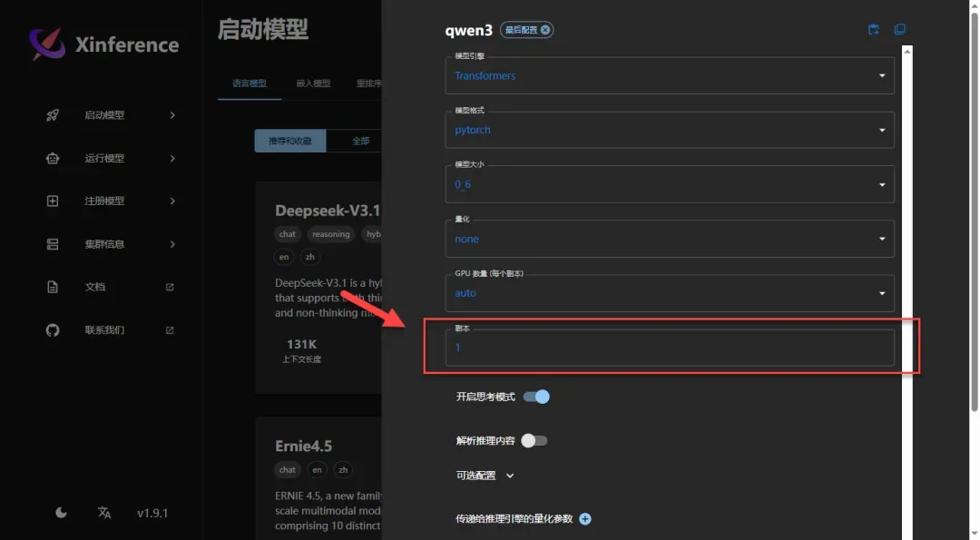Switch to the 嵌入模型 tab

(313, 83)
